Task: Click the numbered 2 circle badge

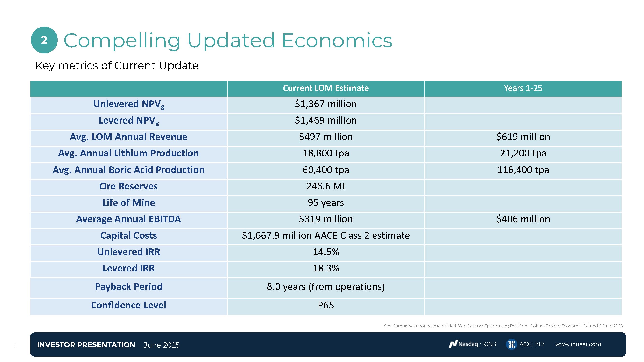Action: click(x=44, y=40)
